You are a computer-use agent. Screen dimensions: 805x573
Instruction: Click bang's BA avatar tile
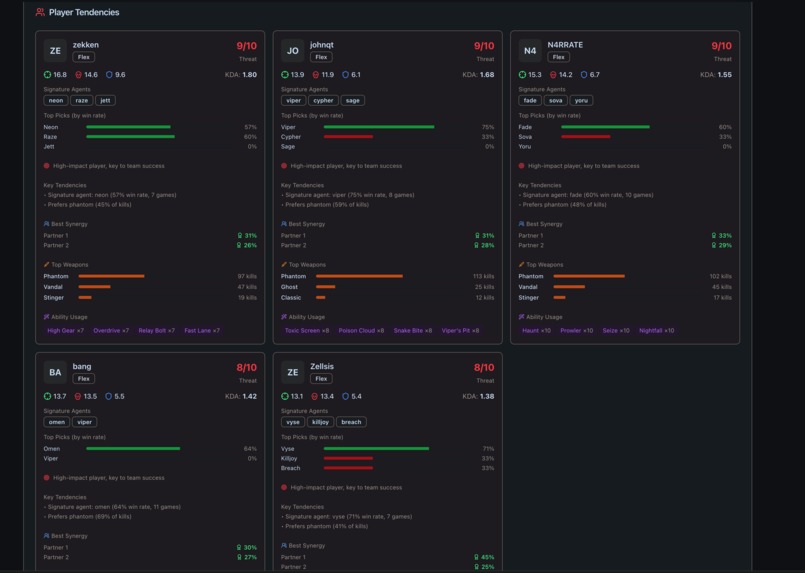point(55,373)
